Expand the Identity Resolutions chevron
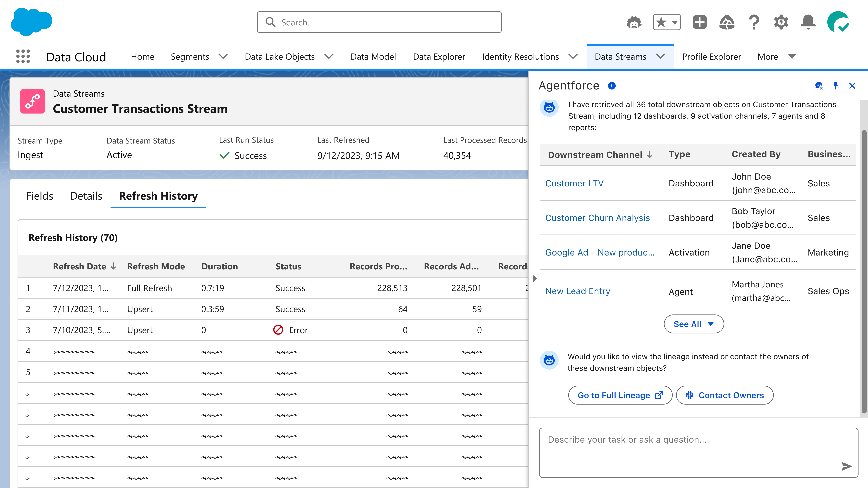The image size is (868, 488). point(573,56)
